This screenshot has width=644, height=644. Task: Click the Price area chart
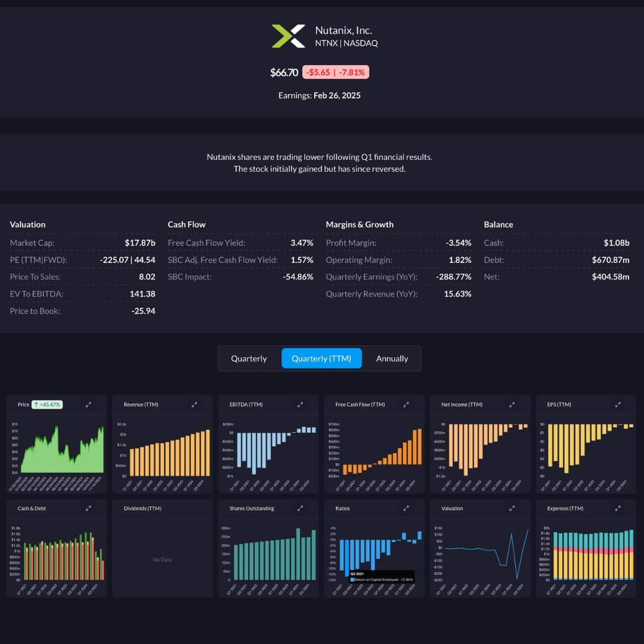click(x=61, y=450)
